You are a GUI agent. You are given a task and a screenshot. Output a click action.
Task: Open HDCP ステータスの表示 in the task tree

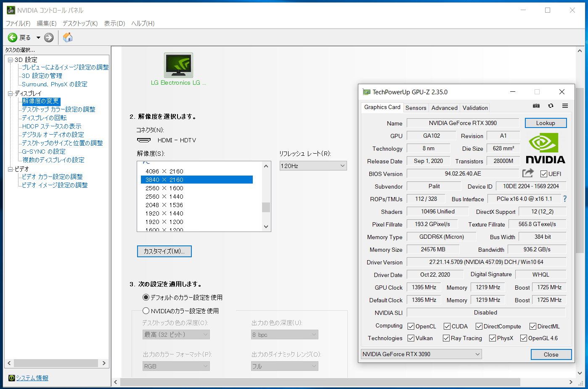pyautogui.click(x=52, y=126)
